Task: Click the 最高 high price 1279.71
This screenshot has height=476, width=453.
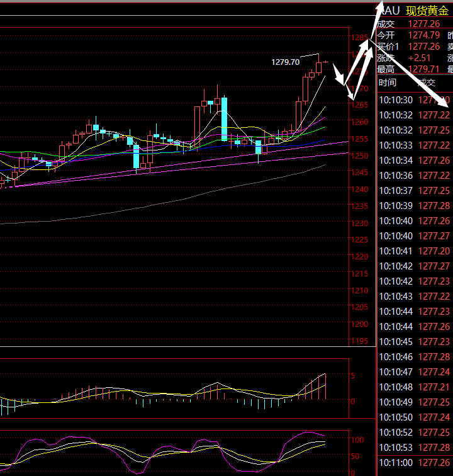Action: pos(424,69)
